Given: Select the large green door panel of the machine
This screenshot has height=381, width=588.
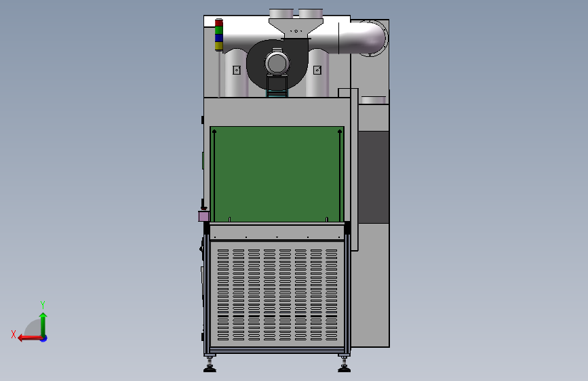Looking at the screenshot, I should point(277,174).
